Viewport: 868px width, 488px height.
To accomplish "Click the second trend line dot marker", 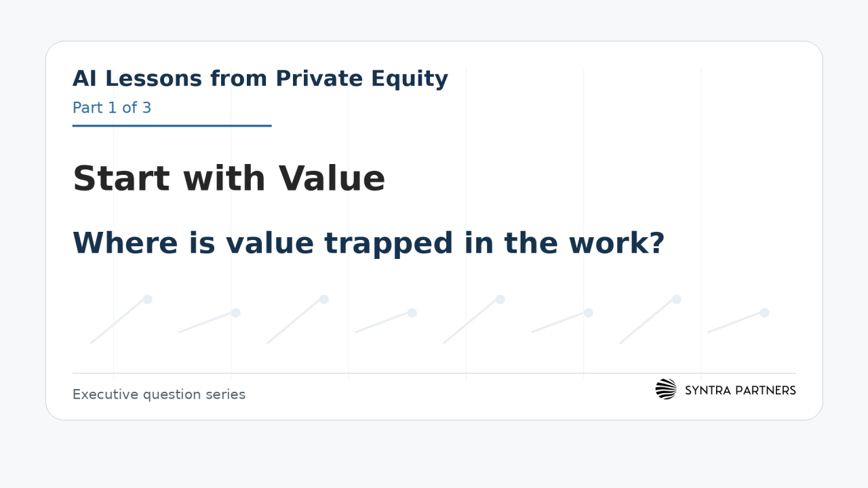I will click(x=235, y=313).
